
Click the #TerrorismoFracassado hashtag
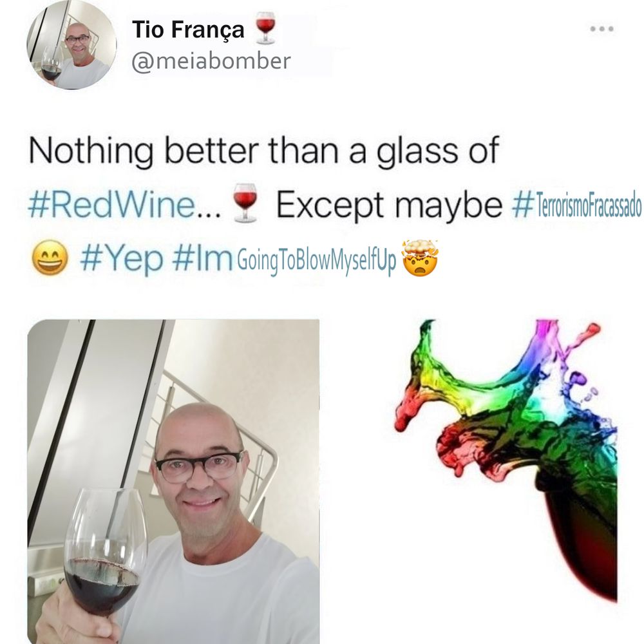576,205
